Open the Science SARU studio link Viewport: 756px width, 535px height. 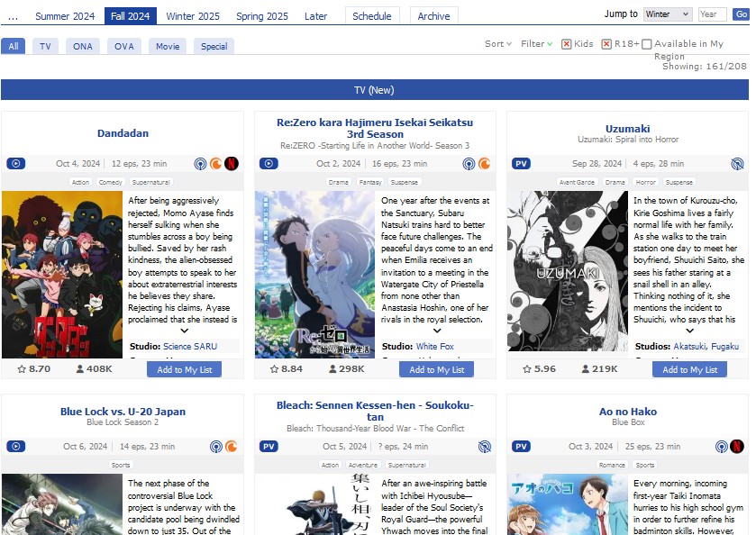click(189, 346)
